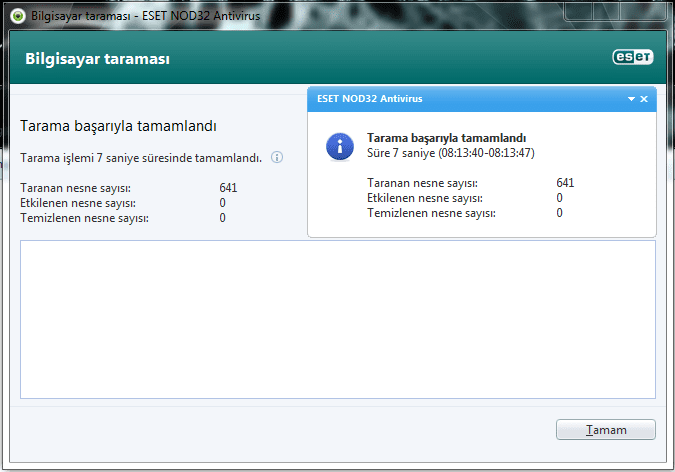Viewport: 675px width, 472px height.
Task: Click the 'Bilgisayar taraması' header title
Action: coord(97,59)
